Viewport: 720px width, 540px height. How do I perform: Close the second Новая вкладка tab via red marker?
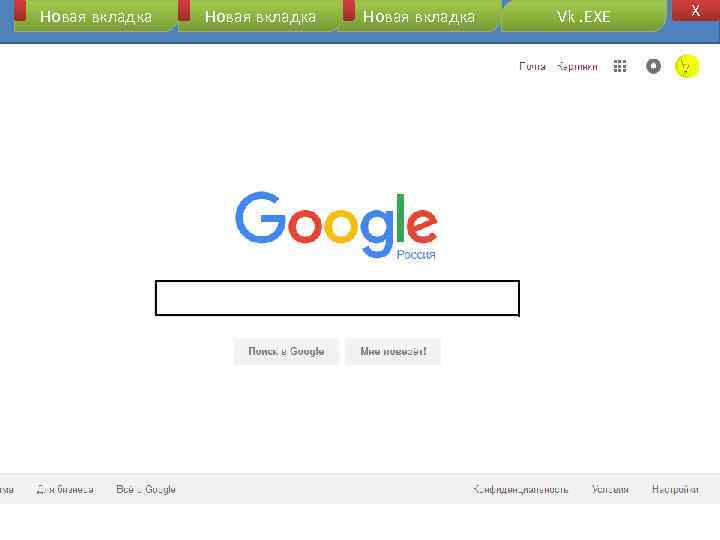click(184, 10)
